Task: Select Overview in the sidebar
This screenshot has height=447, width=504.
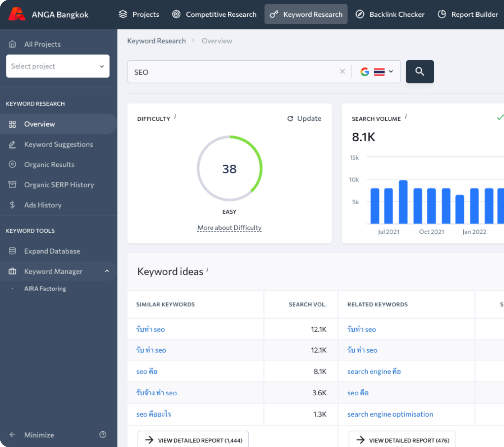Action: tap(58, 124)
